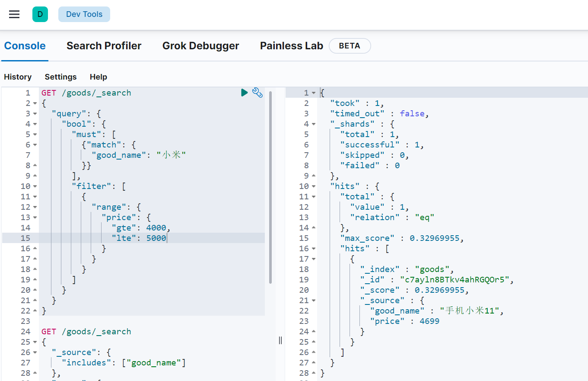Open the History panel
588x381 pixels.
(x=18, y=77)
